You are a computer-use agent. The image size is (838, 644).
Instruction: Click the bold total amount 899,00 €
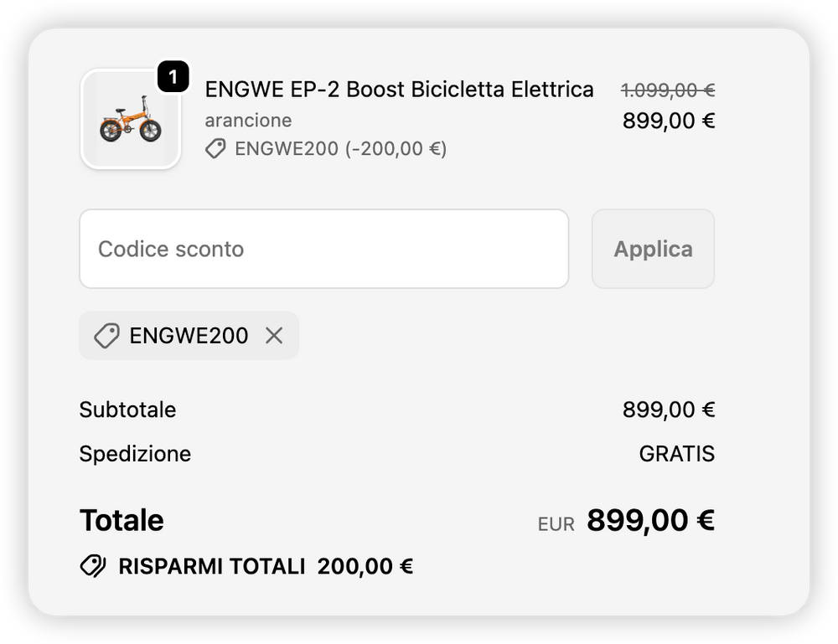click(x=650, y=521)
